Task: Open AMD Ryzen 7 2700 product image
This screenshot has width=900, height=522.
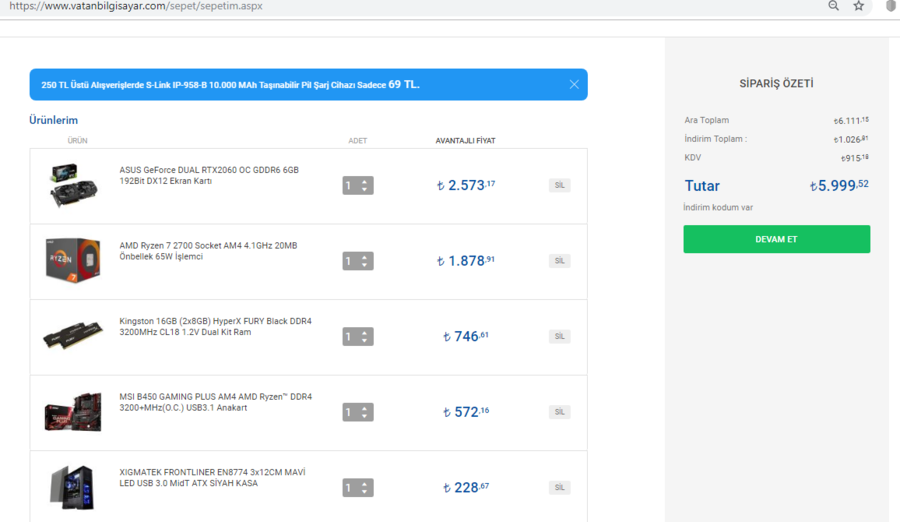Action: tap(73, 260)
